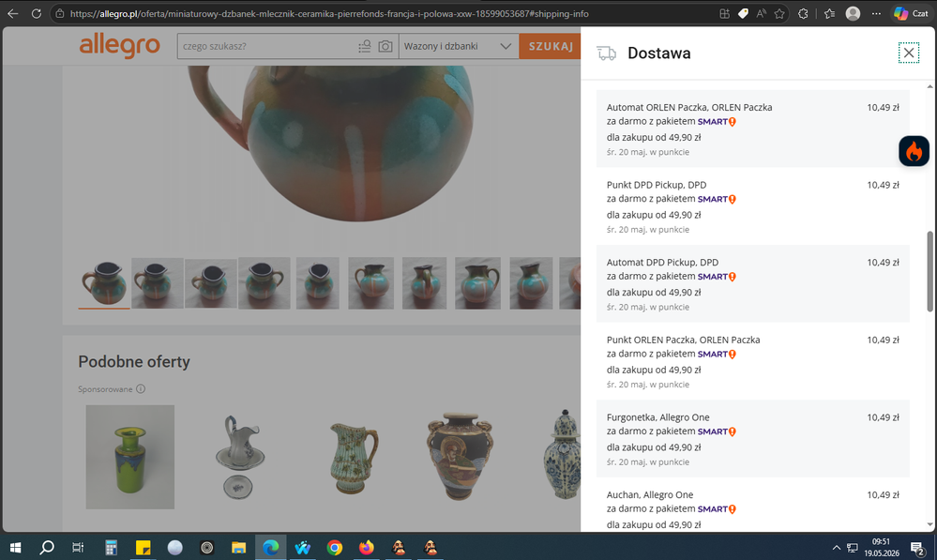This screenshot has height=560, width=937.
Task: Open browser settings and more menu
Action: point(876,13)
